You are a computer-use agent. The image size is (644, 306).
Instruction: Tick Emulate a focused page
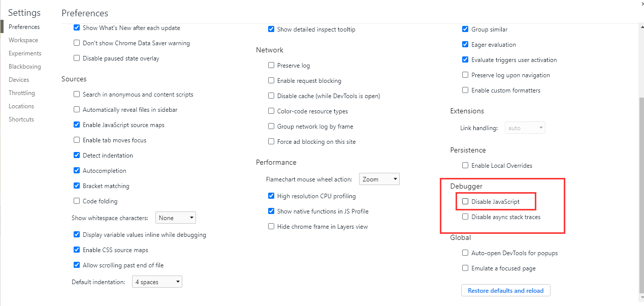click(x=465, y=268)
